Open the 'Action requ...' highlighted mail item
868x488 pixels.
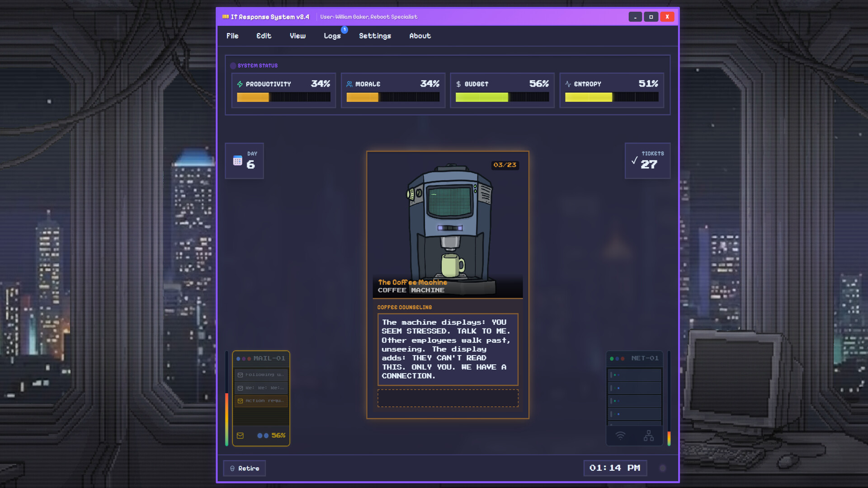pyautogui.click(x=261, y=401)
